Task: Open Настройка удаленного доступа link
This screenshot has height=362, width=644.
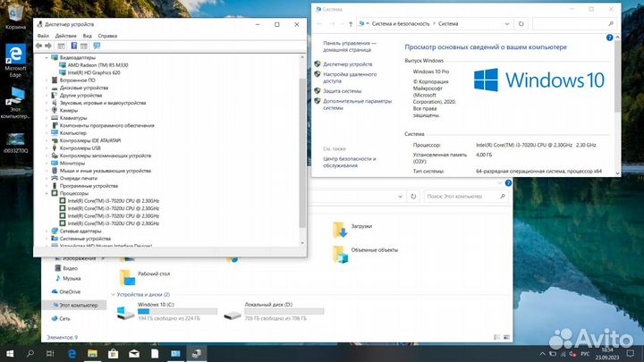Action: point(350,78)
